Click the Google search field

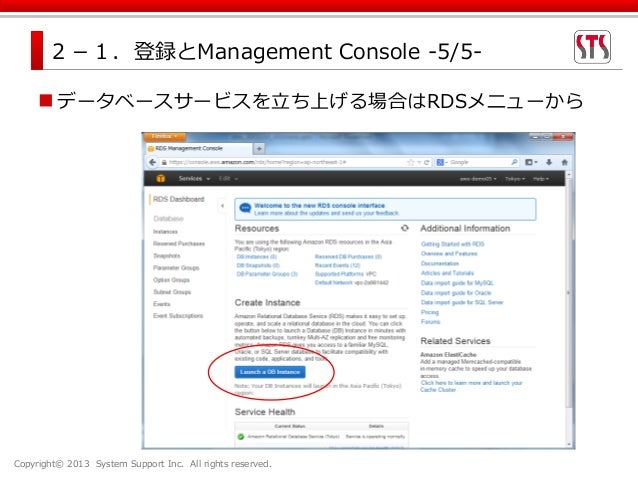[477, 162]
